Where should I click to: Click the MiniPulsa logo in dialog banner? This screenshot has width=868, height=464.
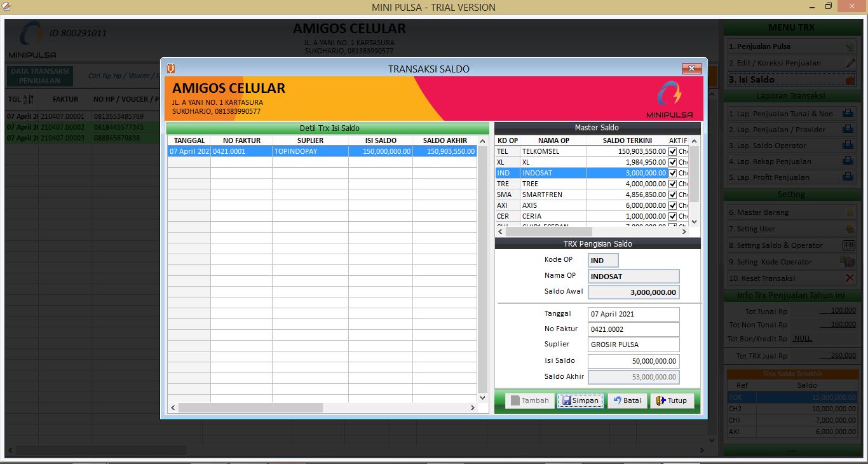coord(669,100)
